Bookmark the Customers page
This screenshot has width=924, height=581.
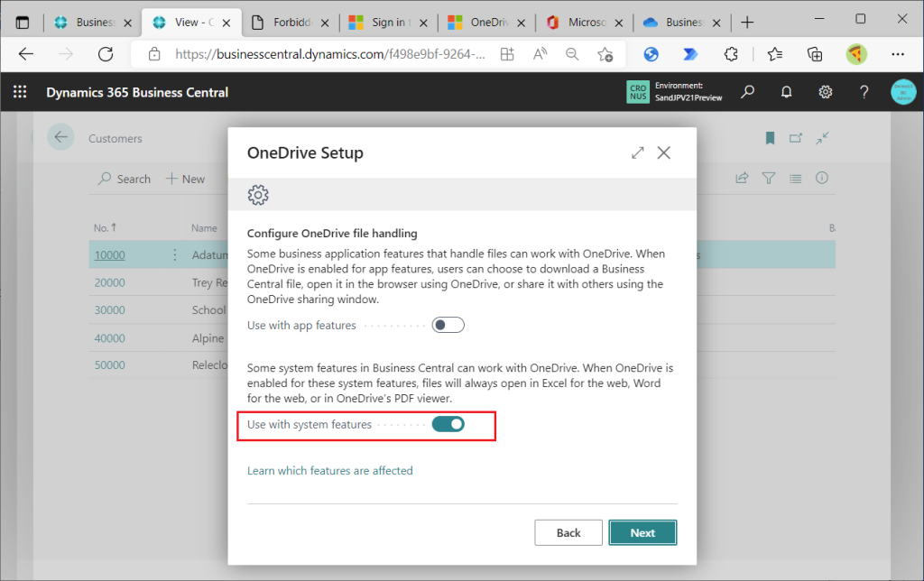[x=770, y=138]
